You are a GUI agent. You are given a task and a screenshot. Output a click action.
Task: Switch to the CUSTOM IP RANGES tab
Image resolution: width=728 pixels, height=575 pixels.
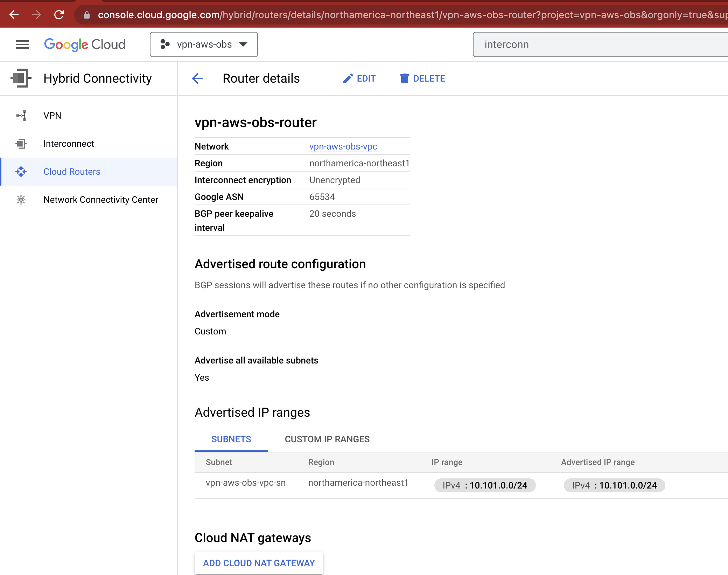(327, 439)
